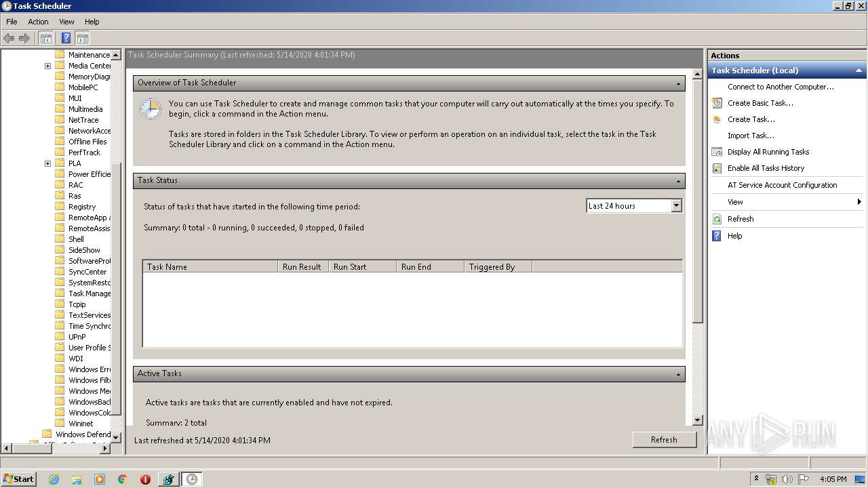Click the Run Start column header
This screenshot has height=488, width=868.
[x=363, y=267]
